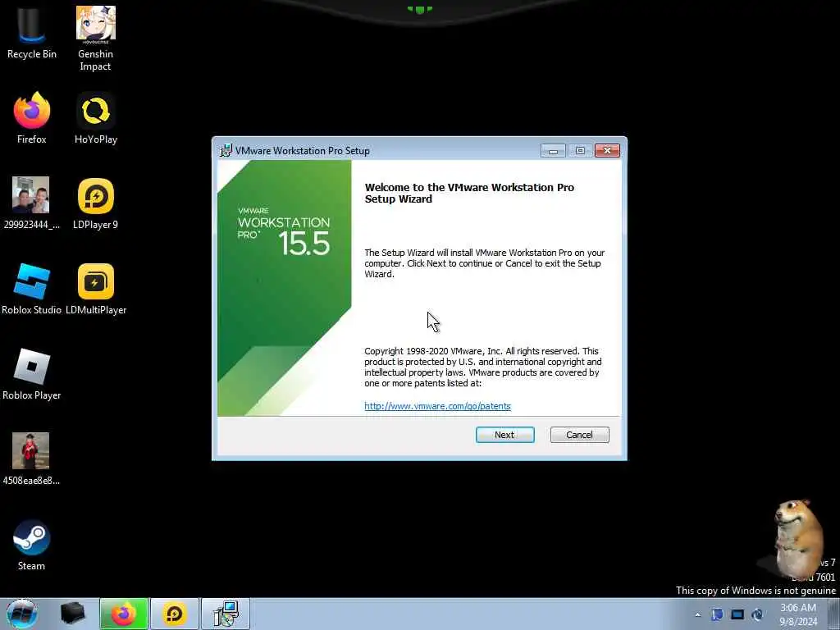840x630 pixels.
Task: Select the HoYoPlay desktop icon
Action: click(x=96, y=118)
